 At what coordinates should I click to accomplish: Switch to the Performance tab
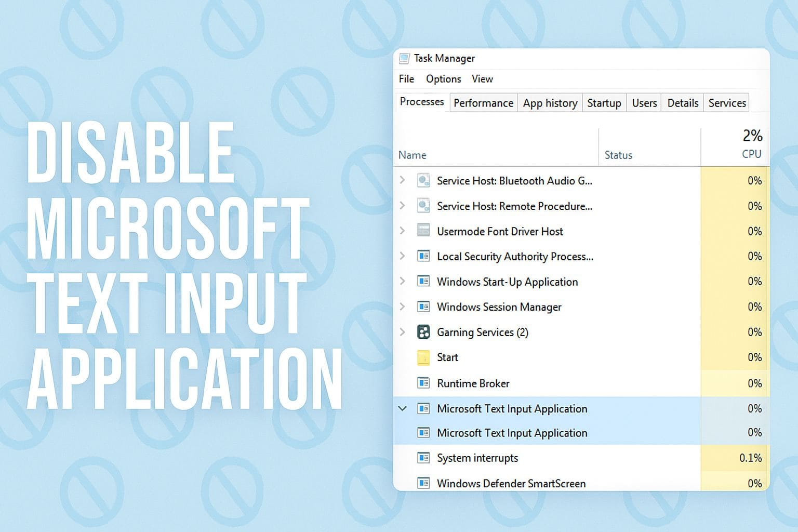click(483, 103)
